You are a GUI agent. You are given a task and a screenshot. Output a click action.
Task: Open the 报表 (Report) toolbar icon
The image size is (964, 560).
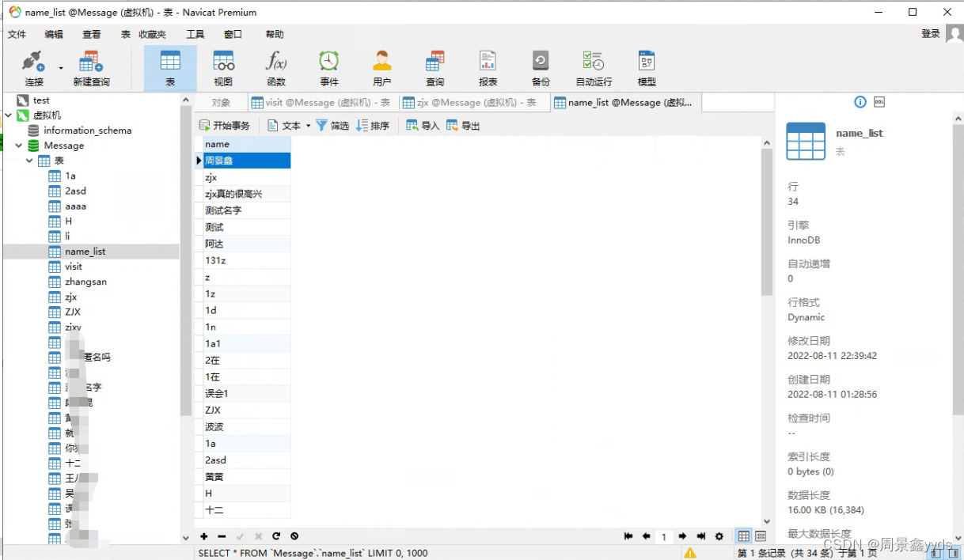[x=488, y=68]
